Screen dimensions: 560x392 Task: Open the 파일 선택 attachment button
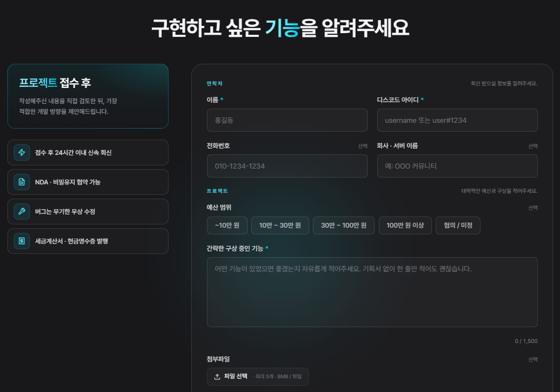(258, 377)
